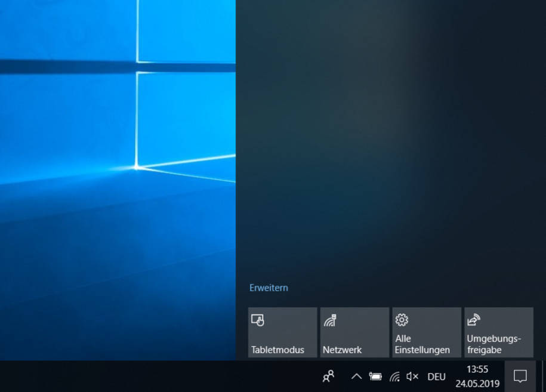
Task: Toggle the Tabletmodus quick action tile
Action: 282,332
